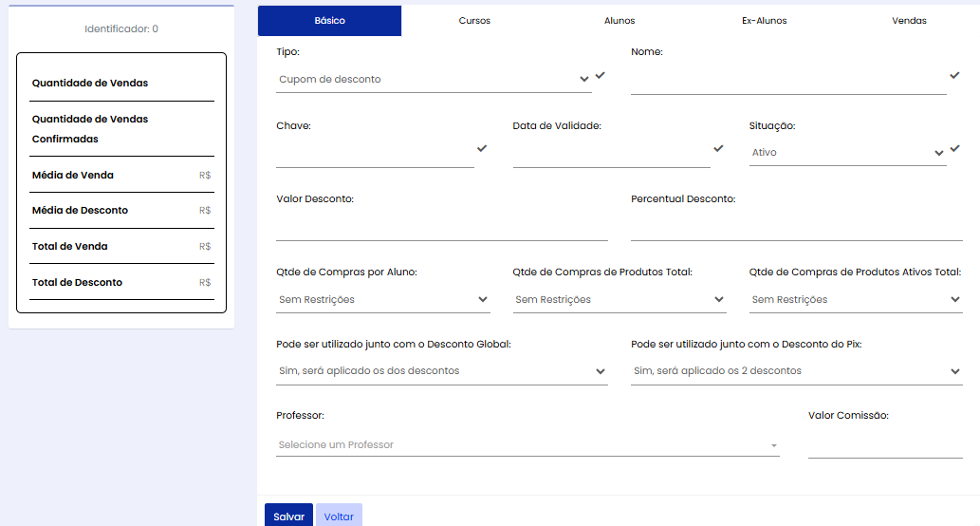Open the Selecione um Professor selector

(x=527, y=445)
